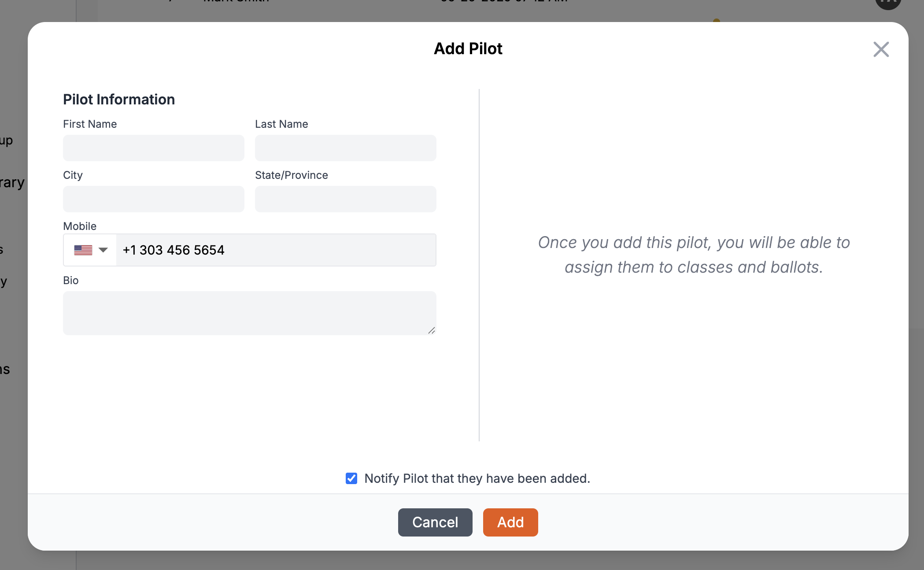
Task: Click the Pilot Information heading
Action: pyautogui.click(x=119, y=100)
